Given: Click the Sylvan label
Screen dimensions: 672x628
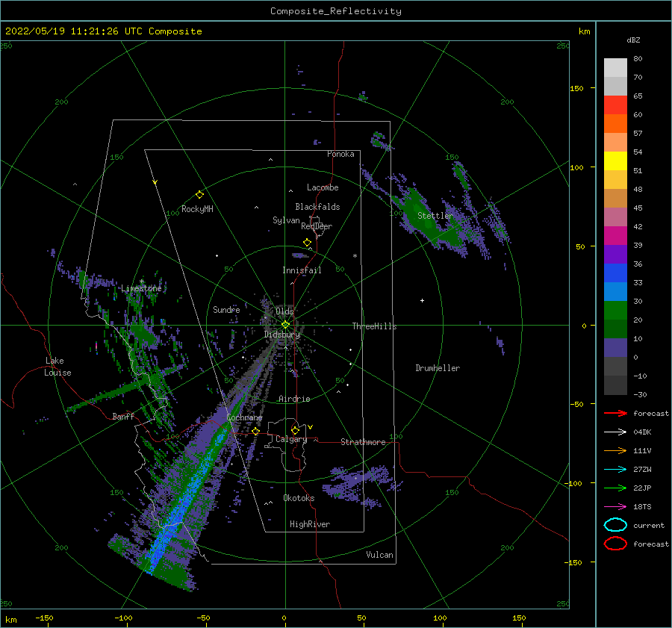Looking at the screenshot, I should [286, 220].
